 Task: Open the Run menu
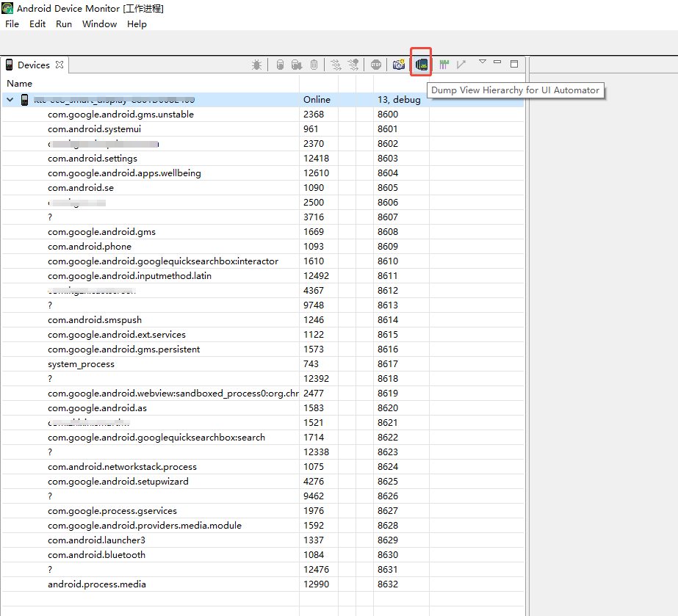click(x=64, y=24)
